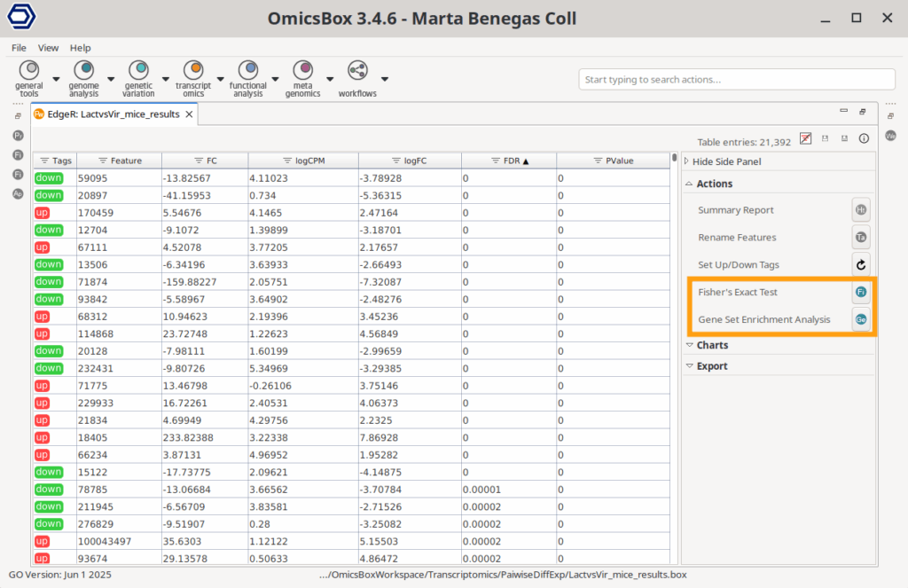Open the metagenomics dropdown arrow
Viewport: 908px width, 588px height.
[330, 79]
